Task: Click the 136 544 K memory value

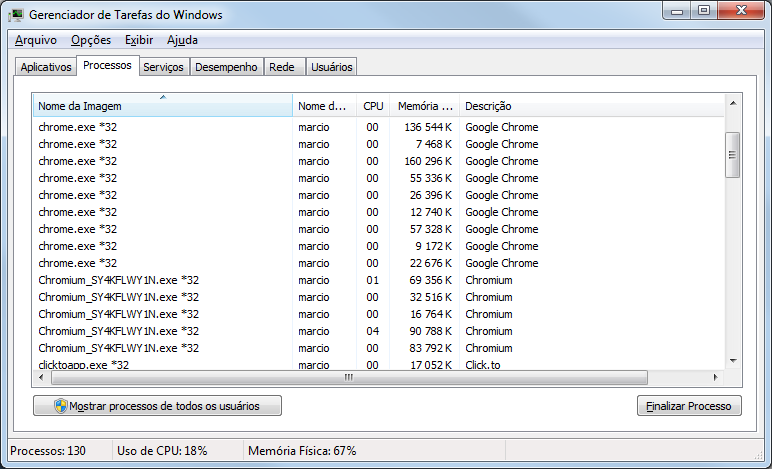Action: [428, 127]
